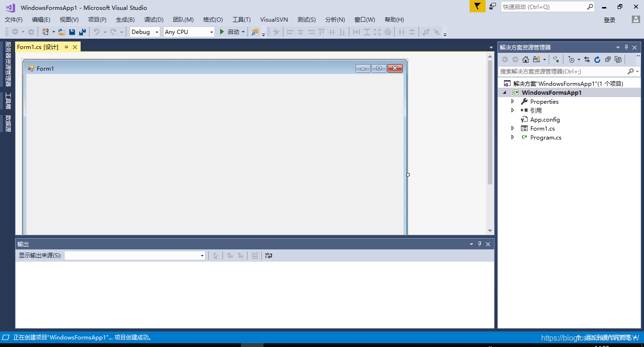Click the Find in Files toolbar icon
Image resolution: width=644 pixels, height=347 pixels.
[255, 32]
